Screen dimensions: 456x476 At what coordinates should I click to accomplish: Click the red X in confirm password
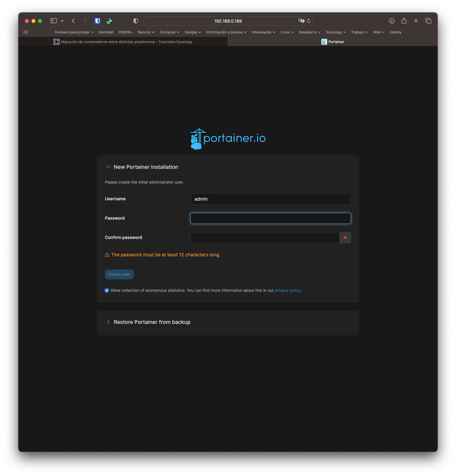pyautogui.click(x=345, y=238)
